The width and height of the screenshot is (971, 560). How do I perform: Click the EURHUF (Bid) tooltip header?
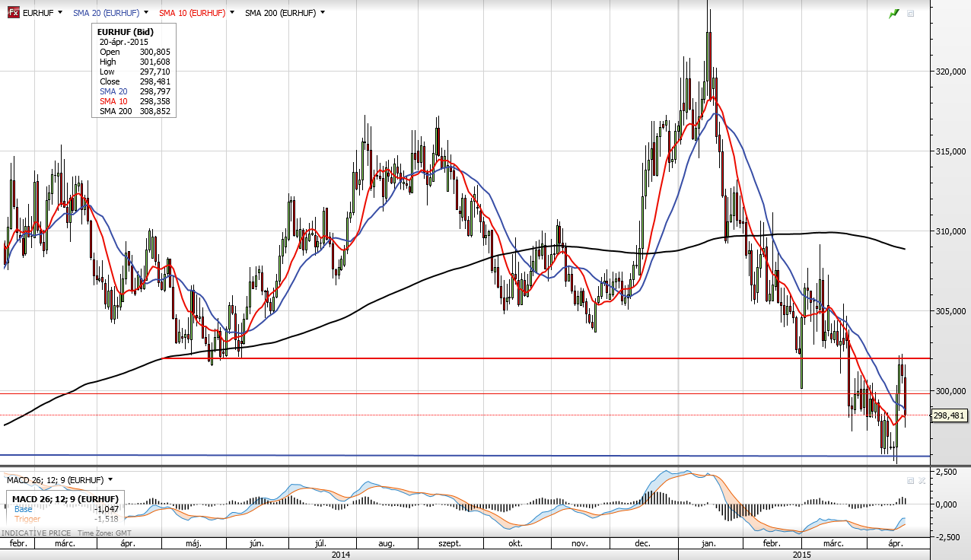click(x=126, y=31)
